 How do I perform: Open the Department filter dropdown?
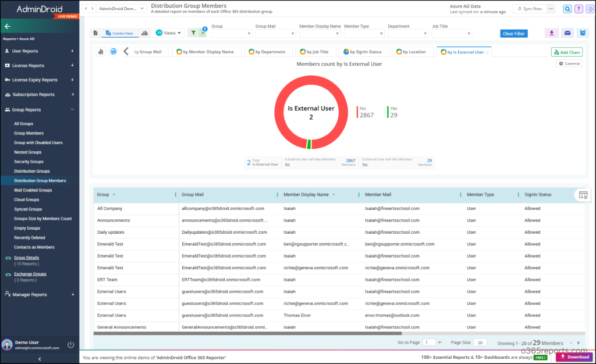pos(407,33)
